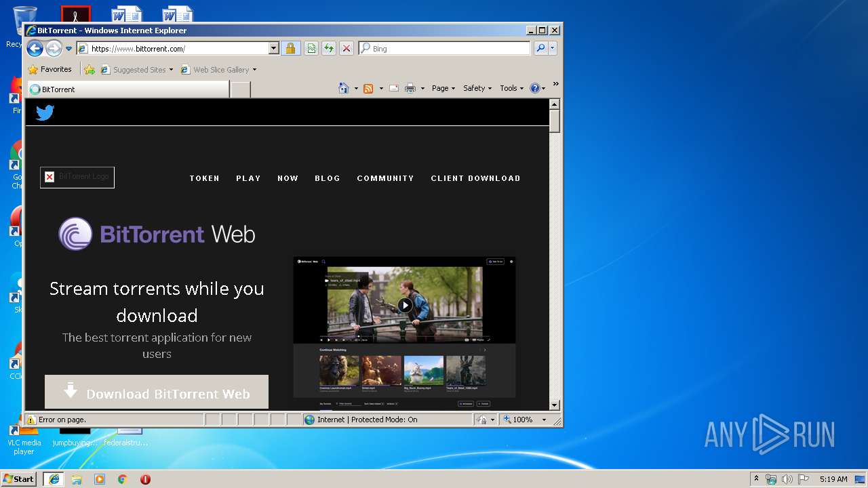Open the Favorites center
Viewport: 868px width, 488px height.
(50, 69)
